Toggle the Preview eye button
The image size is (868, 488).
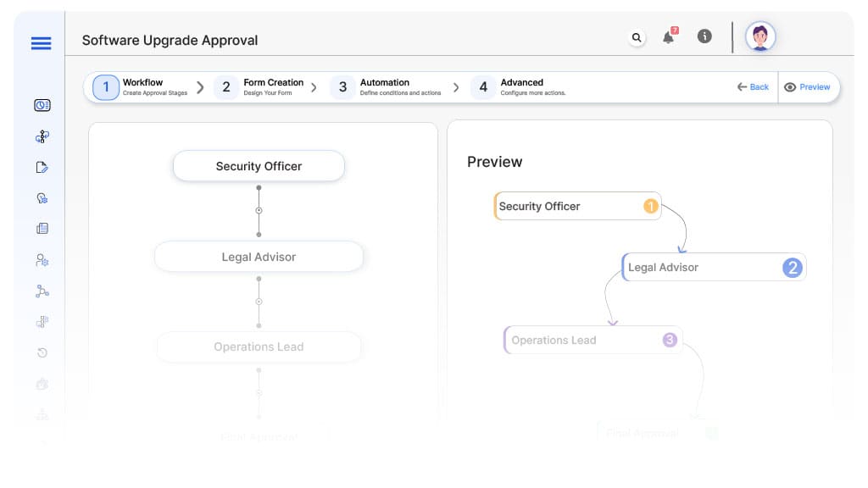tap(807, 87)
